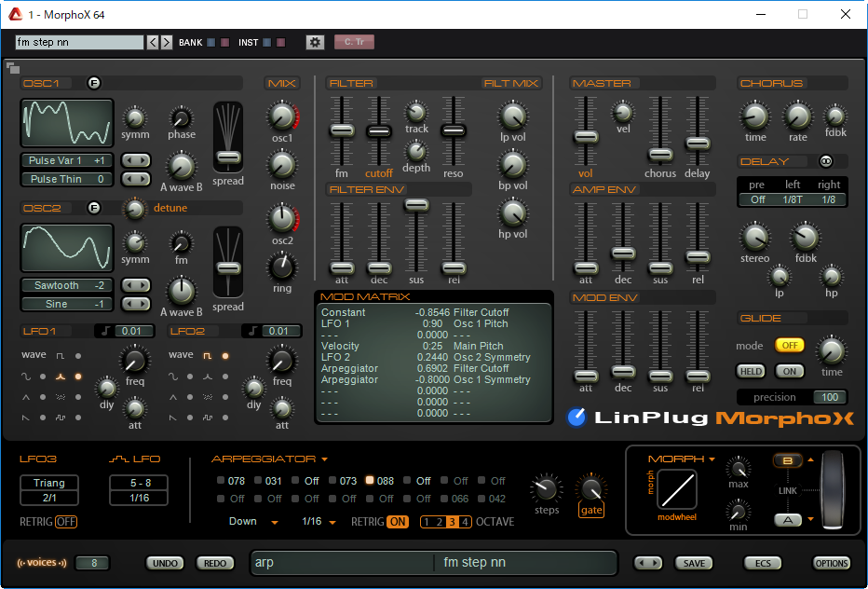Select LFO1 triangle wave shape
Viewport: 868px width, 589px height.
pos(26,397)
